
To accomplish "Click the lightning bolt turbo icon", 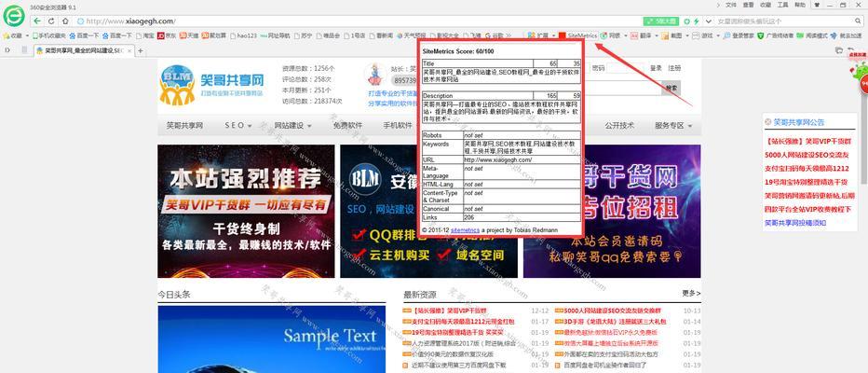I will [696, 21].
